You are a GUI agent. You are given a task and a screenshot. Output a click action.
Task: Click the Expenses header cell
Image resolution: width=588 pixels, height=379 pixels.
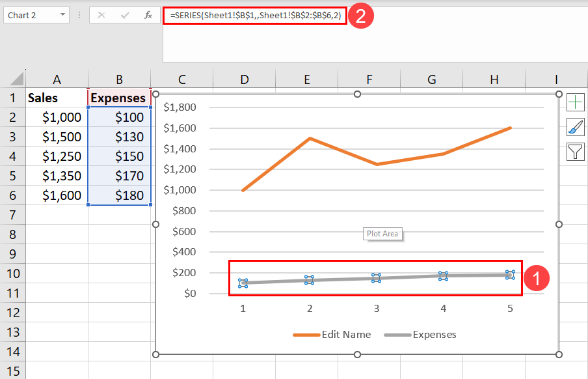coord(119,98)
